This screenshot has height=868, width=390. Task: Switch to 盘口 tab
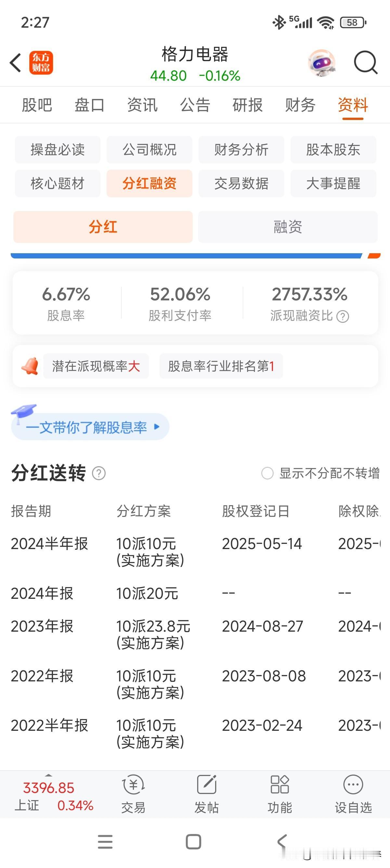[x=90, y=105]
